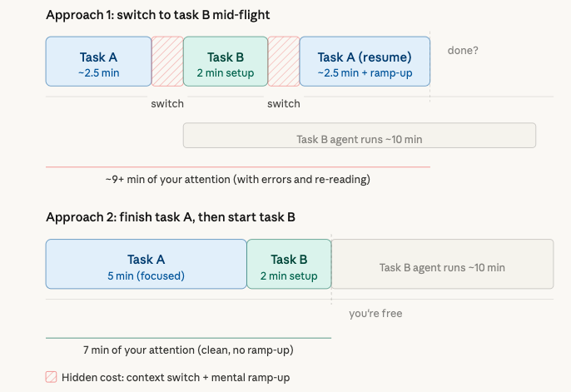The width and height of the screenshot is (571, 392).
Task: Click the Task A (resume) block
Action: 365,61
